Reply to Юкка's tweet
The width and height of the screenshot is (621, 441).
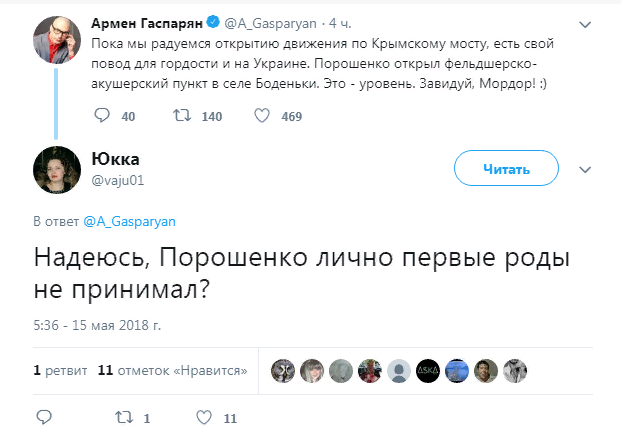43,417
